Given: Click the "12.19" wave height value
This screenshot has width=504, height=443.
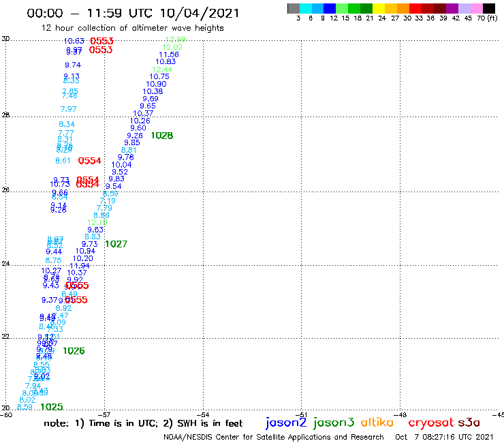Looking at the screenshot, I should 97,222.
